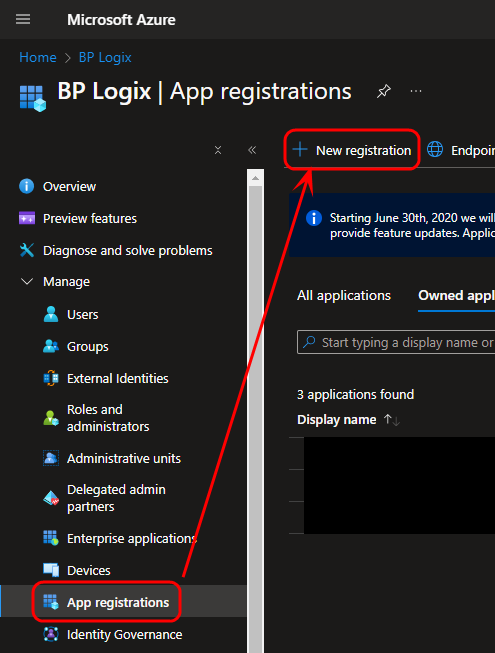The image size is (495, 653).
Task: Click the Groups people icon
Action: (51, 346)
